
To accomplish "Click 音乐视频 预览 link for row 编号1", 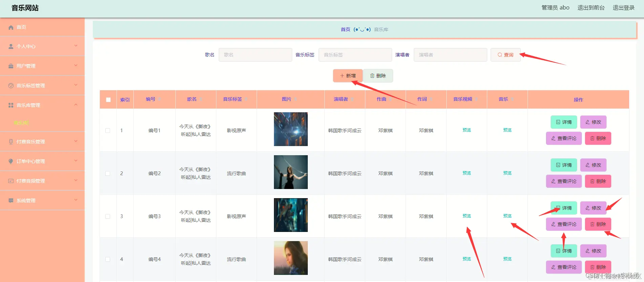I will click(x=467, y=130).
